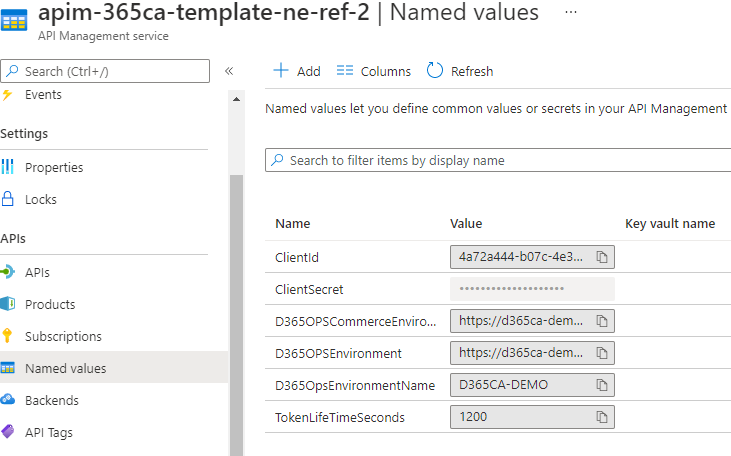Viewport: 731px width, 456px height.
Task: Click the ClientId value field 4a72a444-b07c-4e3...
Action: (x=532, y=257)
